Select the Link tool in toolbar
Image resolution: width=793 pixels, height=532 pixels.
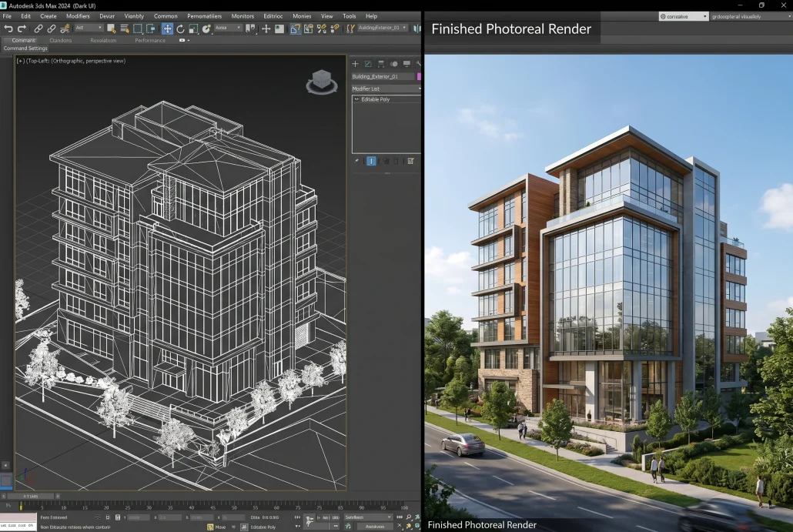[x=38, y=28]
